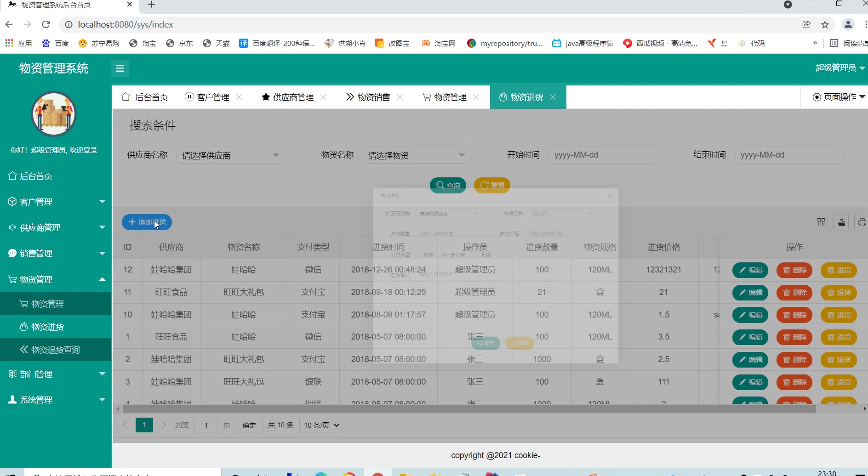Click 删除 for the ID 11 row
868x476 pixels.
click(794, 293)
